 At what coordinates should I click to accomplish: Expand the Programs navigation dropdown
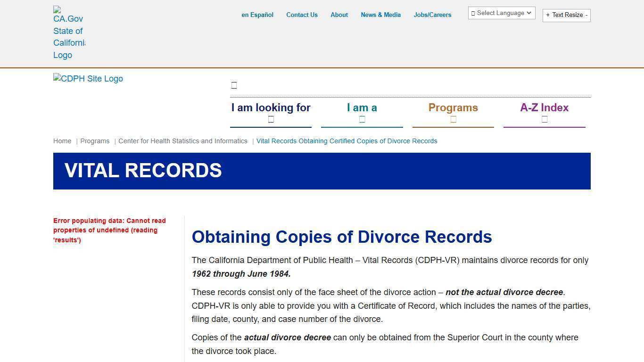tap(453, 107)
